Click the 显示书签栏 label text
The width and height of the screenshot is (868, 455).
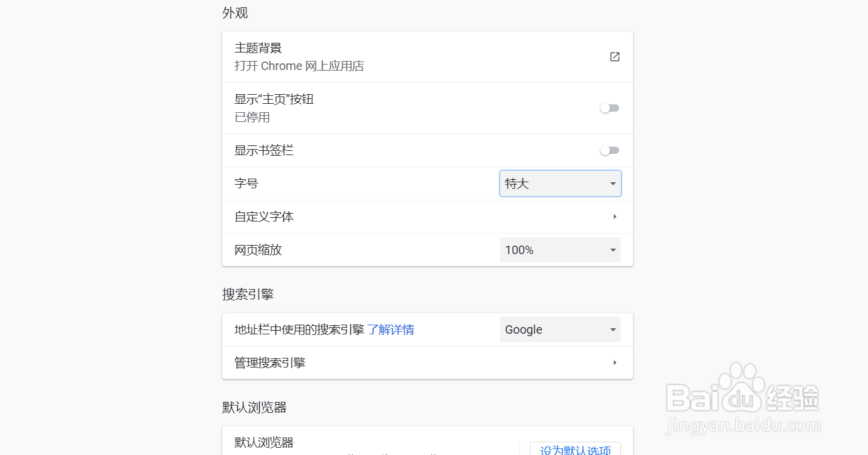[x=264, y=150]
